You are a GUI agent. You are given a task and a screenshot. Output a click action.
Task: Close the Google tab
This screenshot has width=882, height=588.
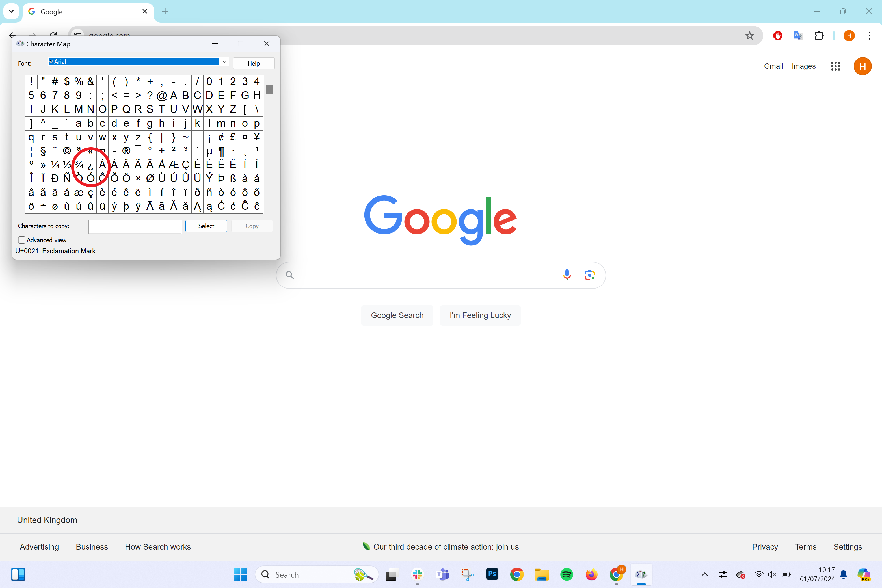pos(144,12)
